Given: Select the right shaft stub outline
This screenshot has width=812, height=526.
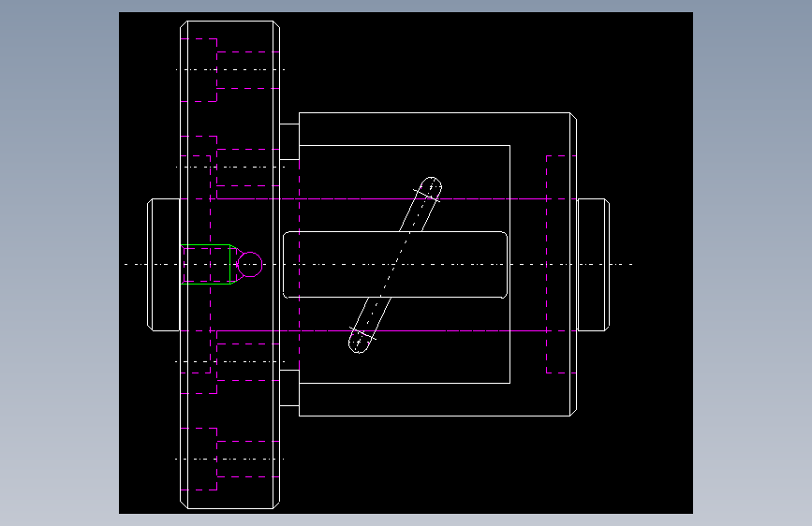Looking at the screenshot, I should coord(593,265).
